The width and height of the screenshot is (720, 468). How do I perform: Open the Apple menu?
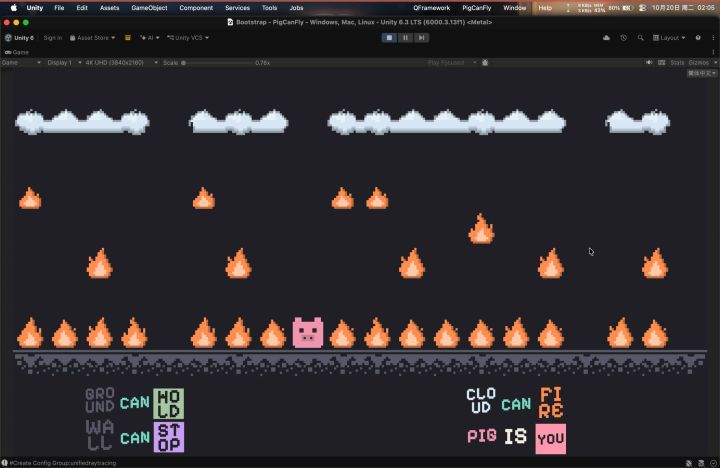point(14,8)
